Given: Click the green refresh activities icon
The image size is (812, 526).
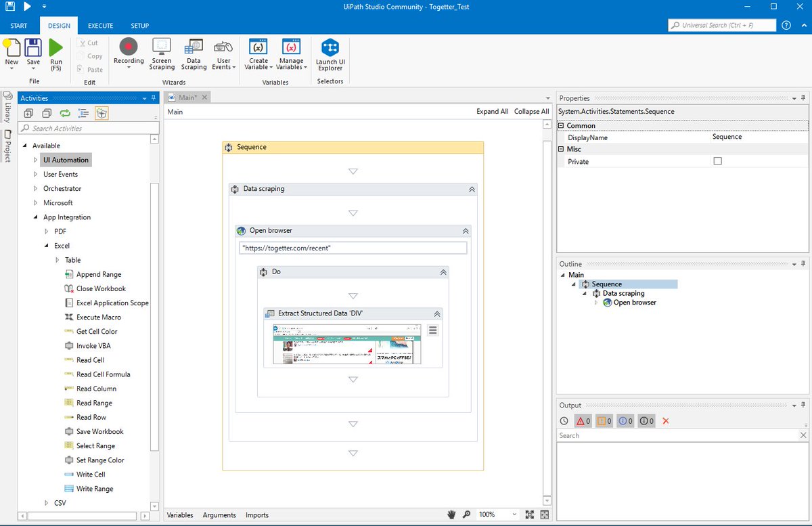Looking at the screenshot, I should point(65,113).
